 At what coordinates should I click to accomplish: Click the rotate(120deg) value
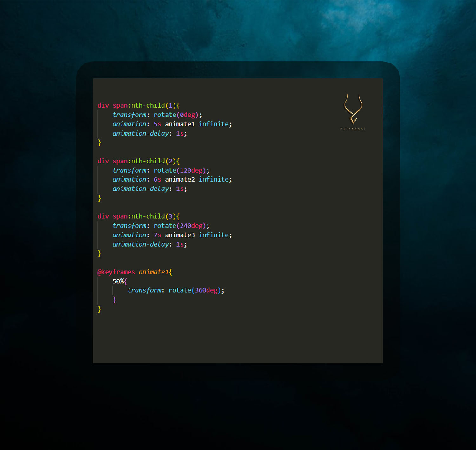pyautogui.click(x=180, y=170)
